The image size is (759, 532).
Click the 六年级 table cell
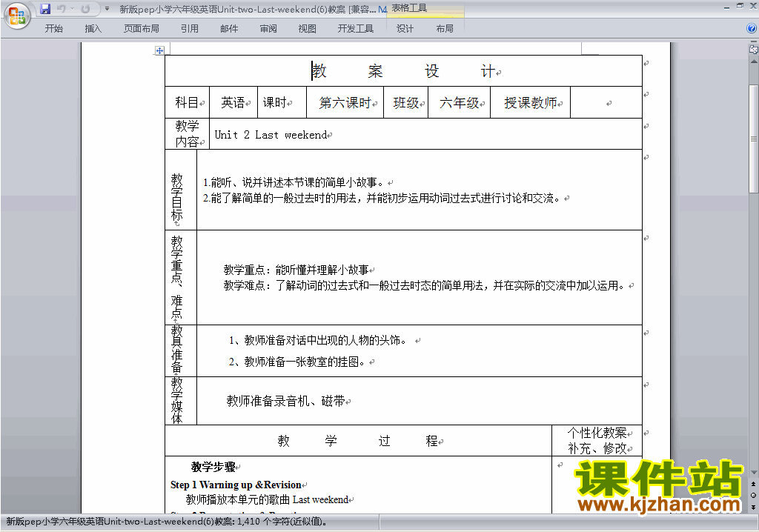(459, 103)
